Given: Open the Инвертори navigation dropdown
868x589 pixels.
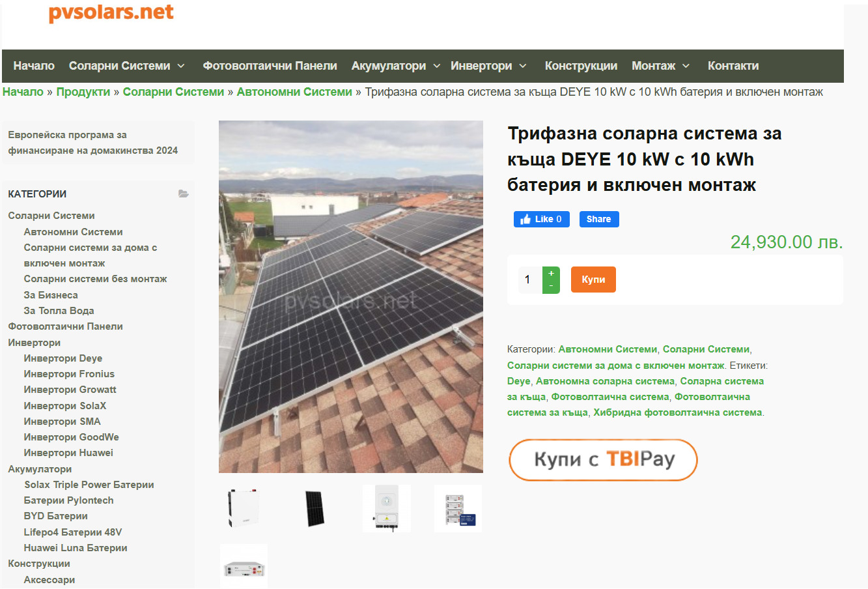Looking at the screenshot, I should [x=482, y=65].
